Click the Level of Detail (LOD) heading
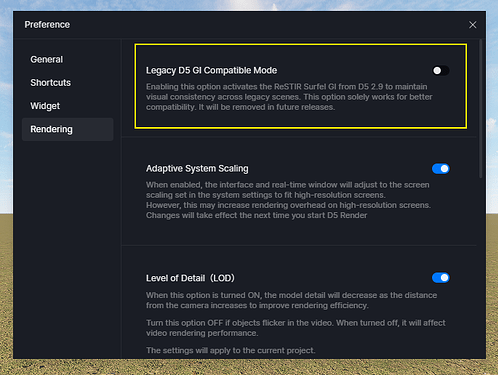498x375 pixels. click(x=190, y=278)
